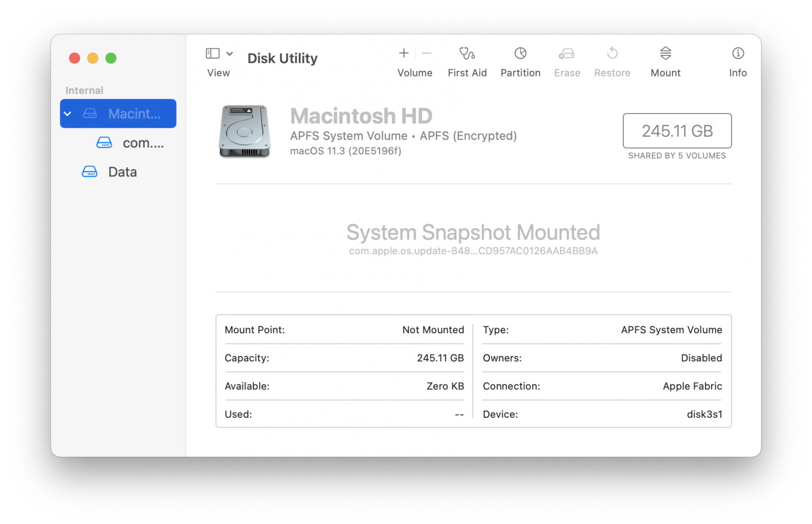Click the Not Mounted mount point value

(x=433, y=330)
